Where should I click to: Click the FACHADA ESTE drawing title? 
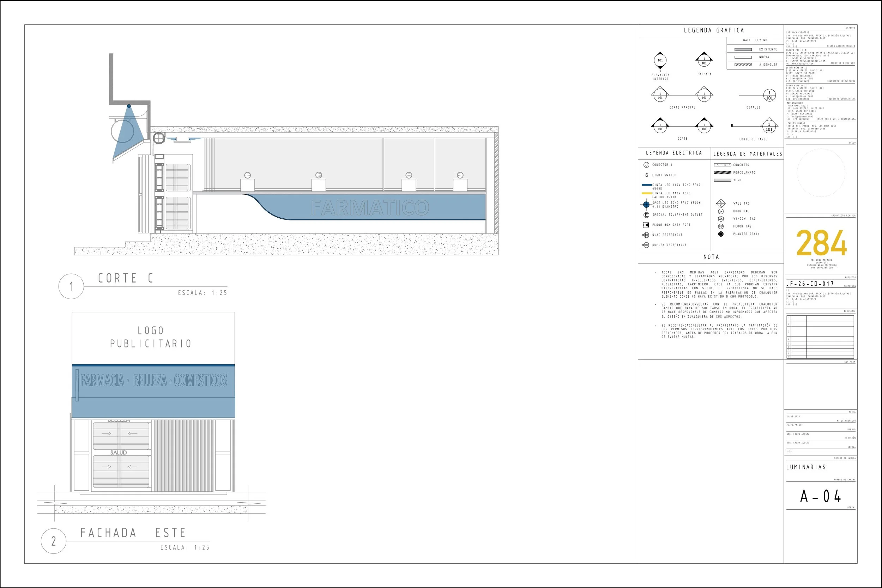point(133,533)
